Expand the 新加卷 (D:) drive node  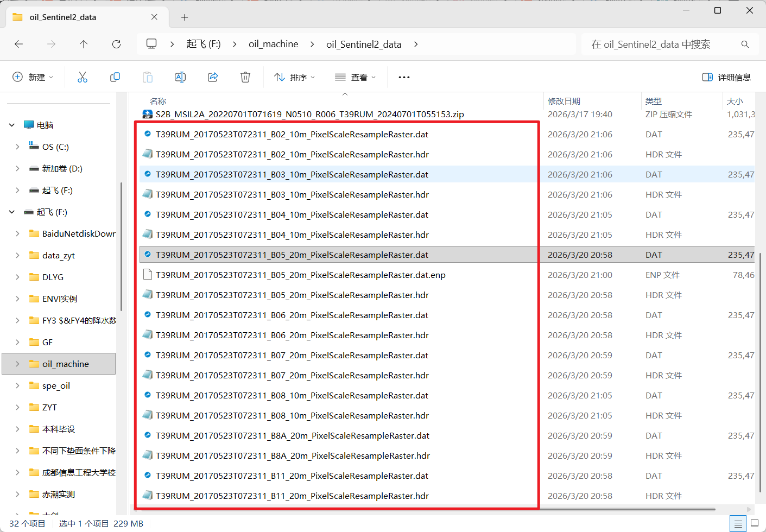point(17,168)
